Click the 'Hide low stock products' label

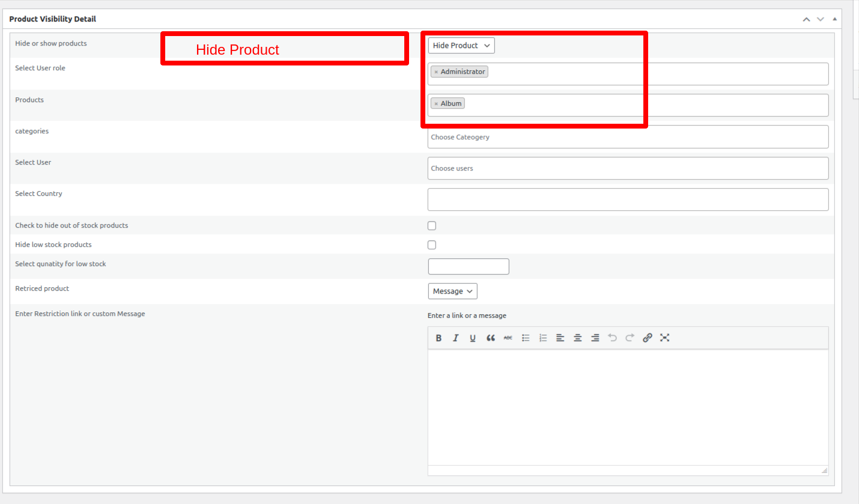[x=53, y=245]
